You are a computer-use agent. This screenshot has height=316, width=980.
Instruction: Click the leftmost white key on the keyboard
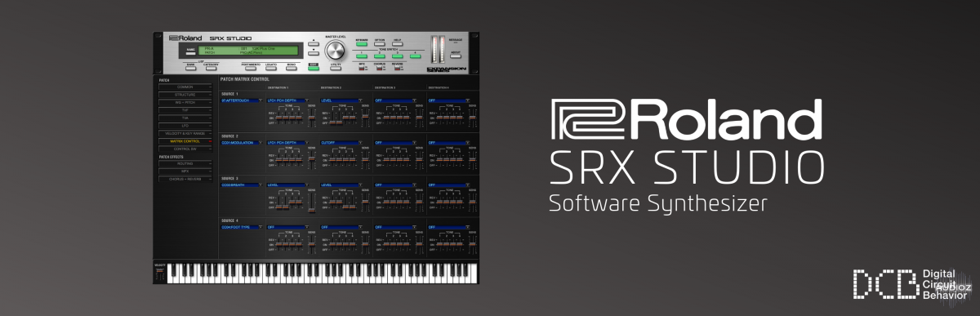point(170,274)
